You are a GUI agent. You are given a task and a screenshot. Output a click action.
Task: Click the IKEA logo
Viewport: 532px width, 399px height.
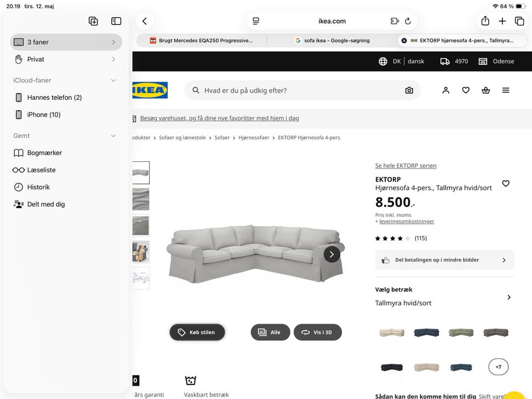(x=150, y=90)
